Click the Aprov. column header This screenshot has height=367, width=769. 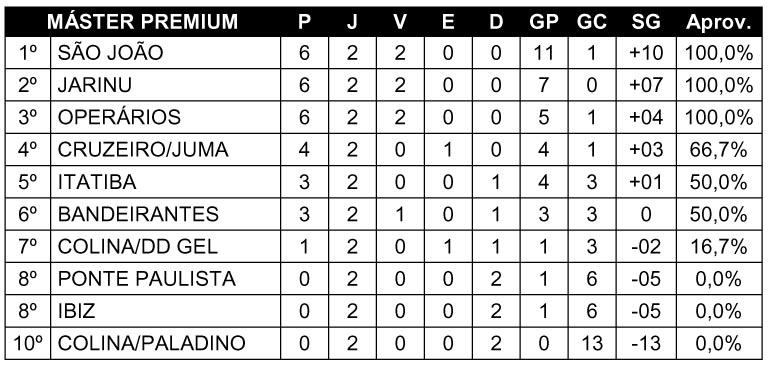718,23
